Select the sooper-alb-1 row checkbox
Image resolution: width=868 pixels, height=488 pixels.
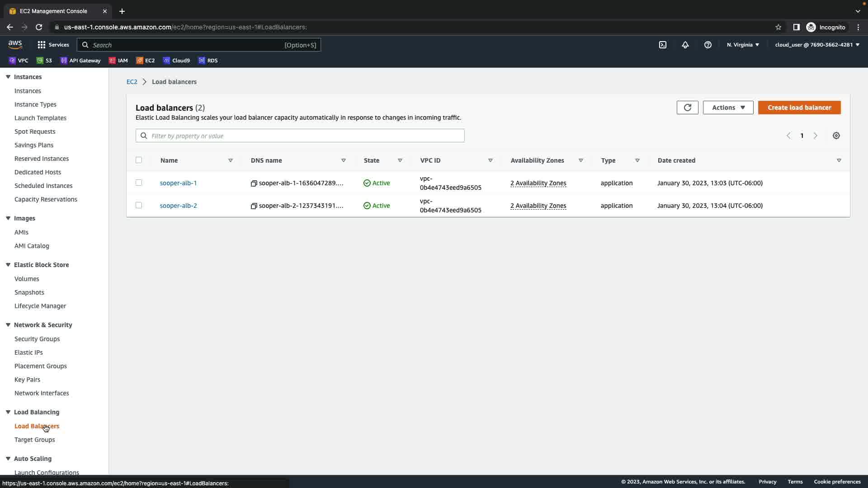click(139, 183)
